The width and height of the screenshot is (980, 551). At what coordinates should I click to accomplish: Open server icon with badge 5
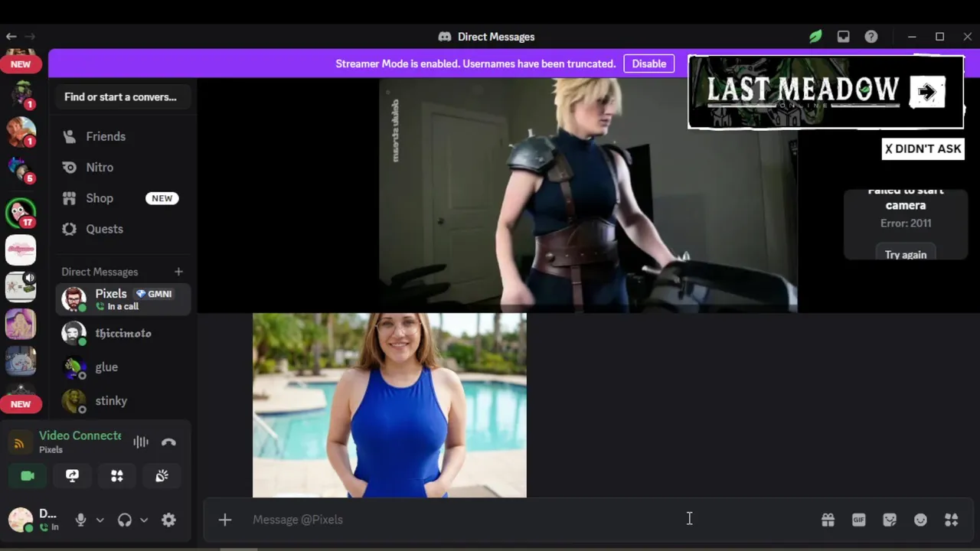coord(21,169)
